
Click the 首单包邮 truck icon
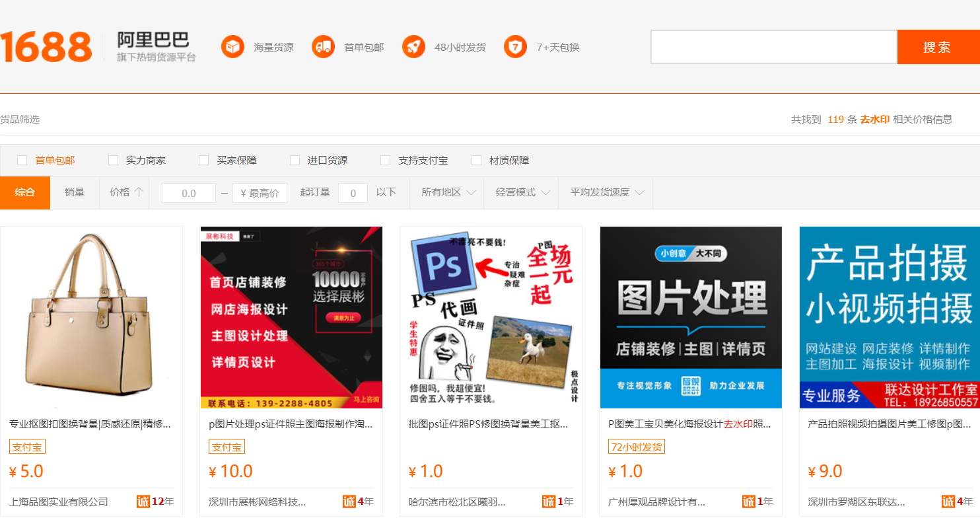323,47
